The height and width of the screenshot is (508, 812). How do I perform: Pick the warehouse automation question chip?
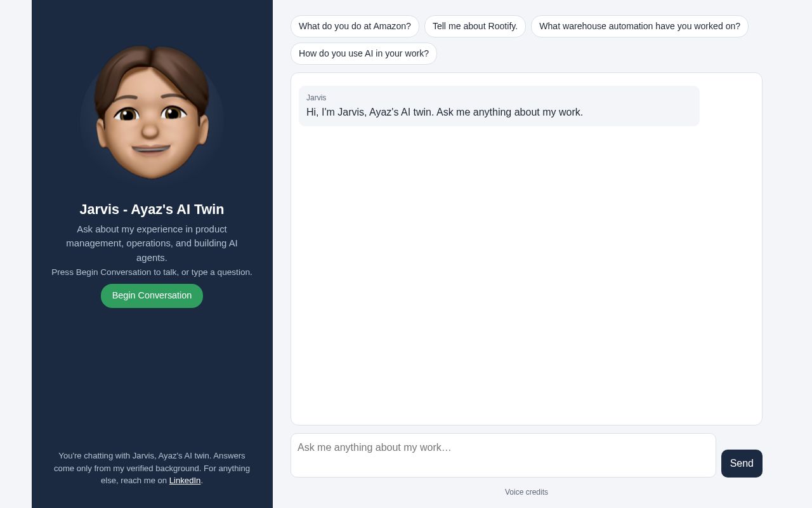pos(639,27)
